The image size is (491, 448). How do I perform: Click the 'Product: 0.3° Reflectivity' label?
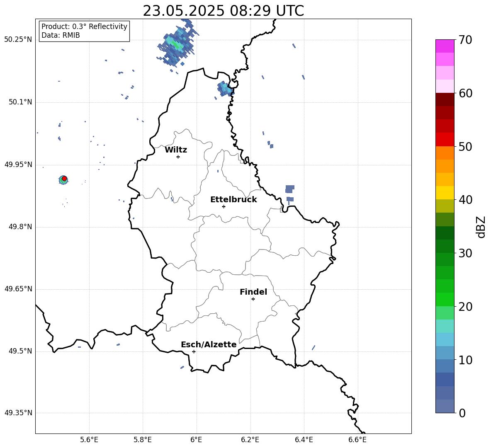(x=84, y=26)
